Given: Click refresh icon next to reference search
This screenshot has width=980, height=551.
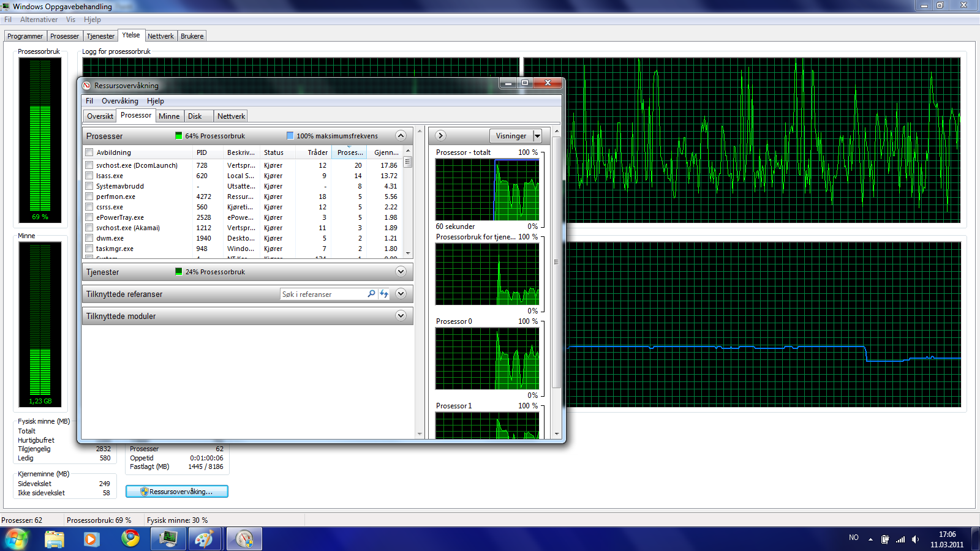Looking at the screenshot, I should click(x=384, y=294).
